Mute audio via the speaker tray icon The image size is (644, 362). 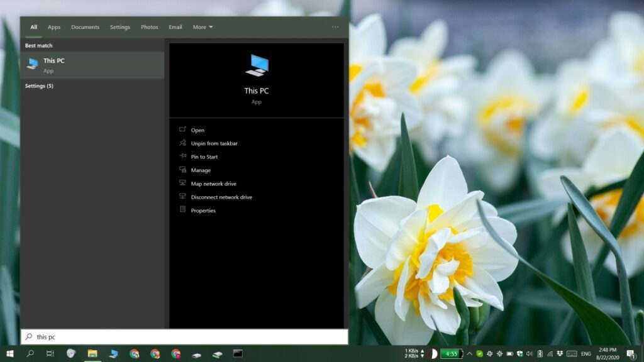tap(530, 353)
